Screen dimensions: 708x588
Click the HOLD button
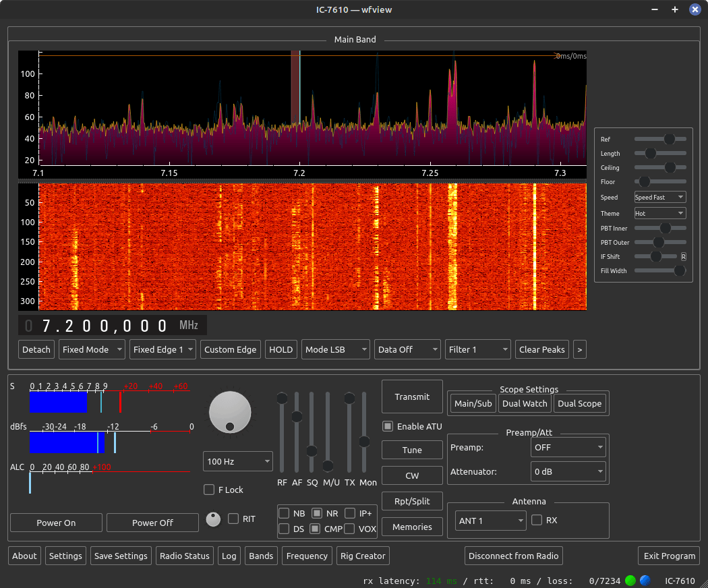(281, 349)
